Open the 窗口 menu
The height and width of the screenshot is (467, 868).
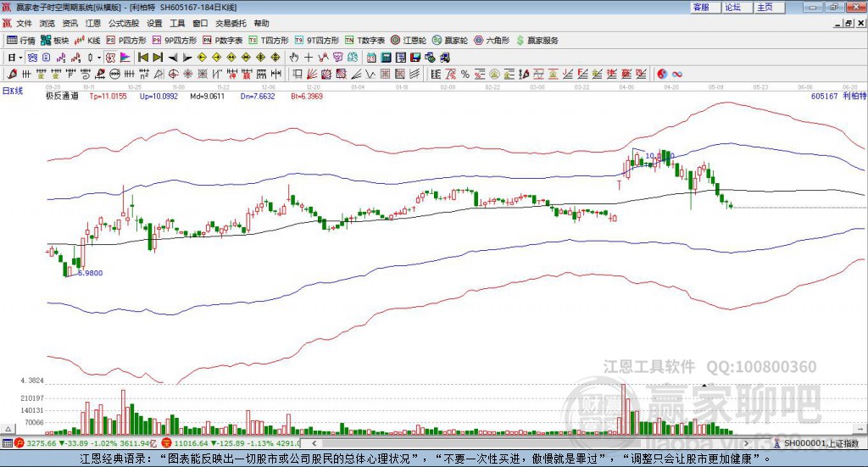pyautogui.click(x=200, y=23)
